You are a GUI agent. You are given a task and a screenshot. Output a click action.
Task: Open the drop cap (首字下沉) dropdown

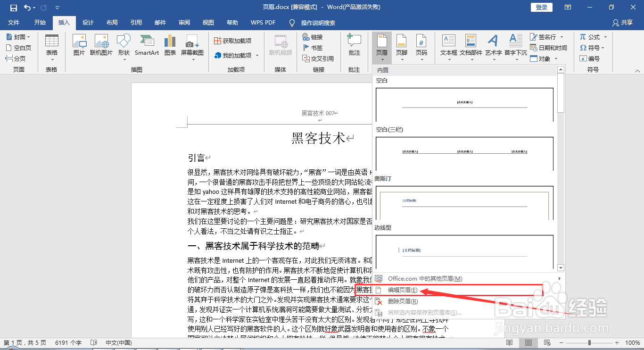(515, 48)
